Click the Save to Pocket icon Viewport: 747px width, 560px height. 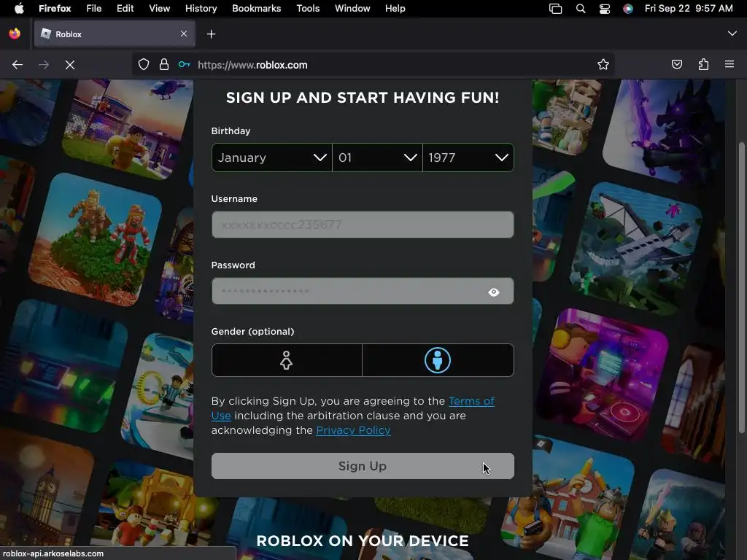[677, 64]
